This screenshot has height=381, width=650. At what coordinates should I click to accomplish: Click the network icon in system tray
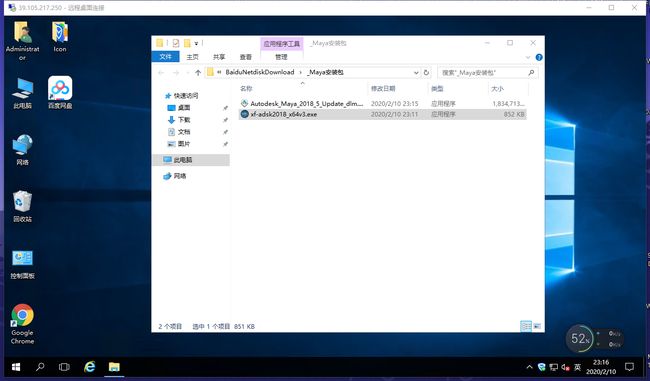553,367
